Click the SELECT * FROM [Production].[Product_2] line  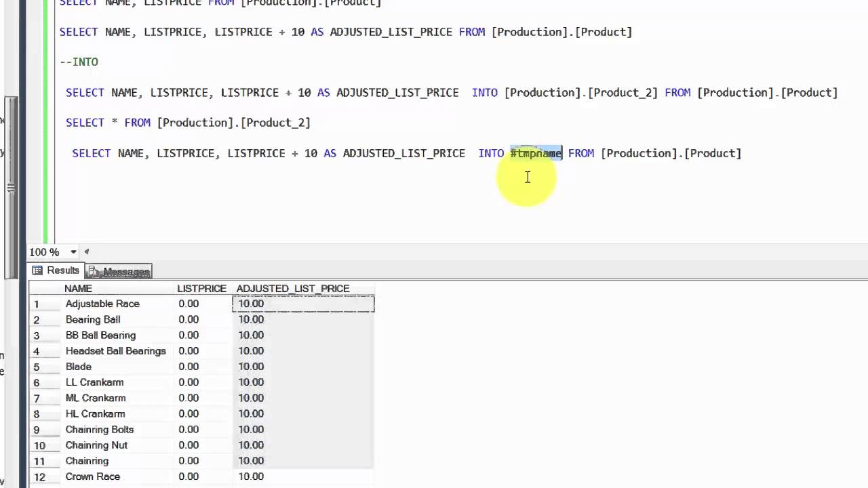tap(188, 123)
